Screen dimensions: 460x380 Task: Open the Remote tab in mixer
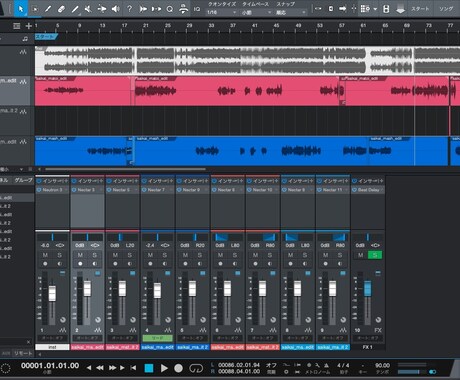[23, 353]
